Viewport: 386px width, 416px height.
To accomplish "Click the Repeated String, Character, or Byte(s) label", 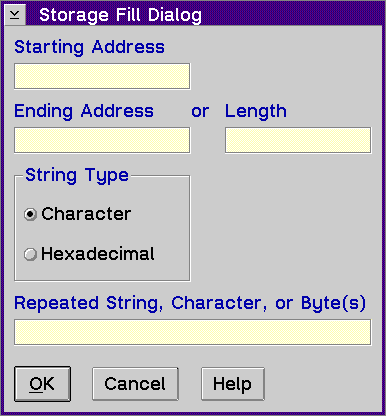I will (190, 303).
